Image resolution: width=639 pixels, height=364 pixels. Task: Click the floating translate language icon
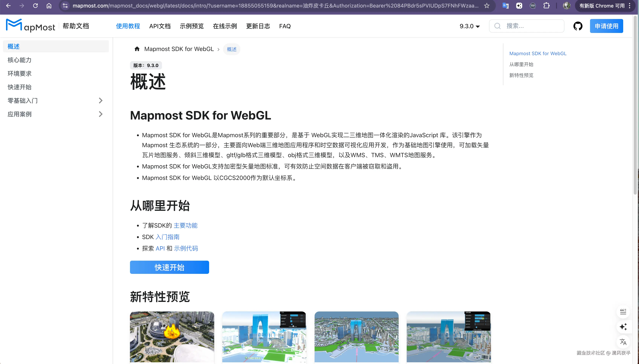[x=623, y=342]
